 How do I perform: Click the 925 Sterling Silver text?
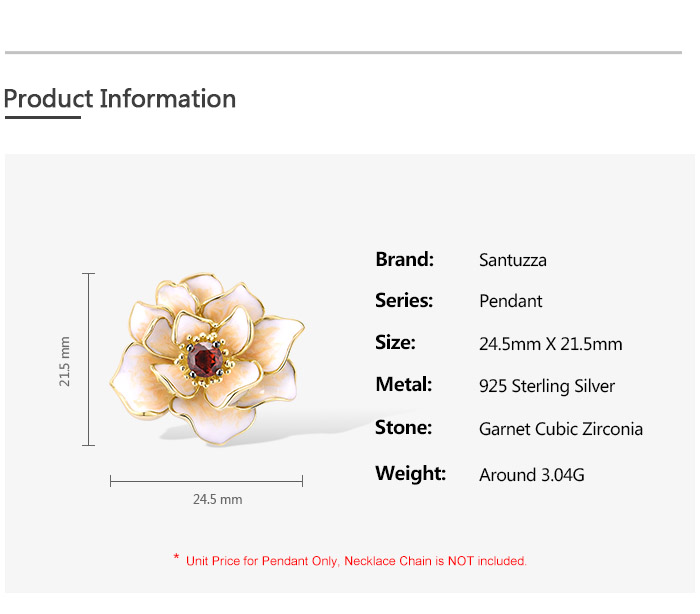546,386
